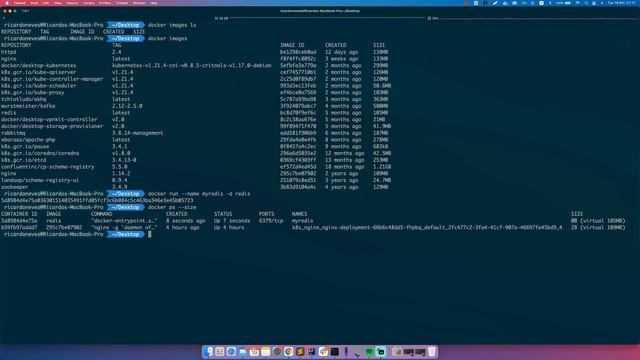Viewport: 640px width, 360px height.
Task: Click 'k8s.gcr.io/coredns/coredns' repository name
Action: (40, 153)
